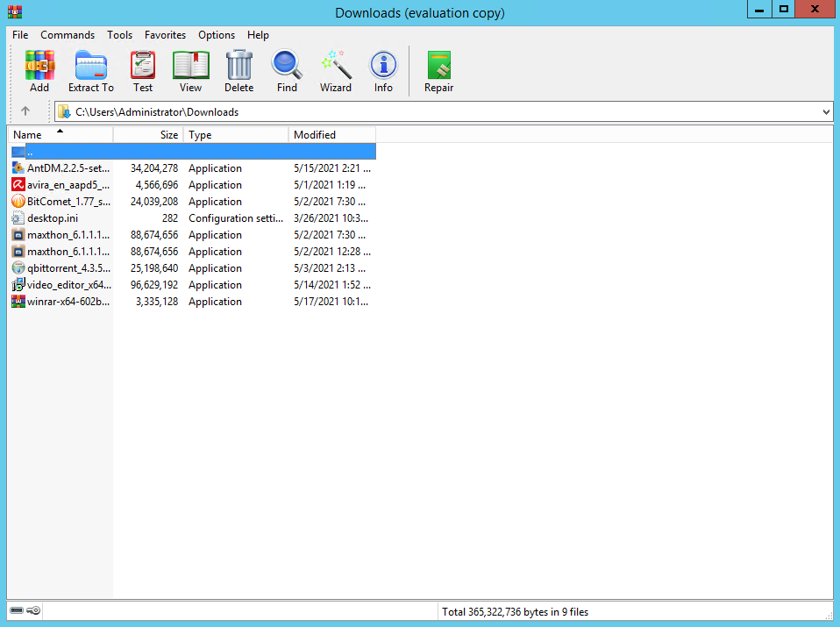840x627 pixels.
Task: Click the desktop.ini gear file icon
Action: pyautogui.click(x=18, y=218)
